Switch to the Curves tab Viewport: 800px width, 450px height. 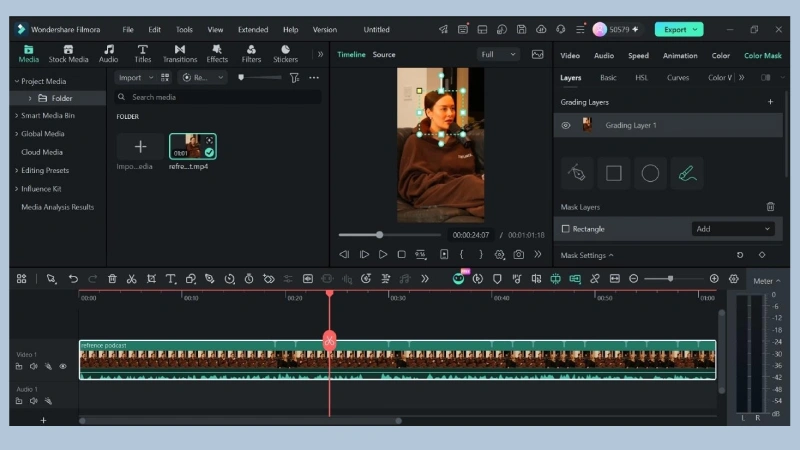pos(678,78)
